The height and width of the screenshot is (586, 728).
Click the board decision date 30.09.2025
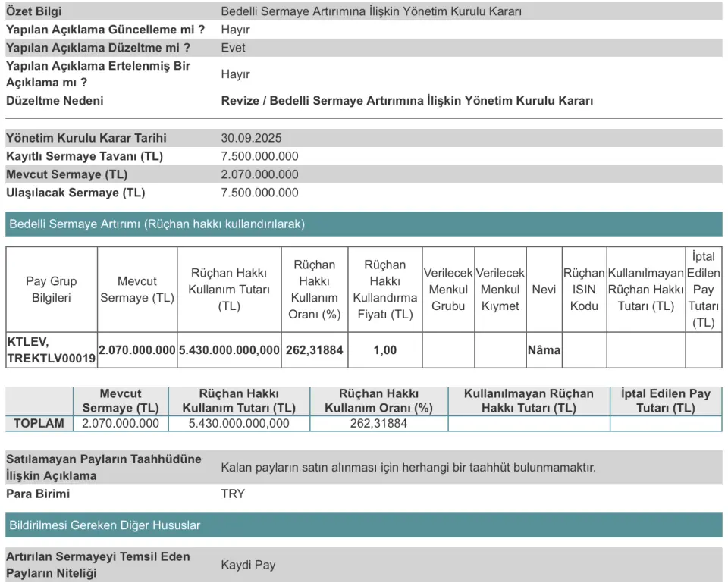click(x=253, y=138)
